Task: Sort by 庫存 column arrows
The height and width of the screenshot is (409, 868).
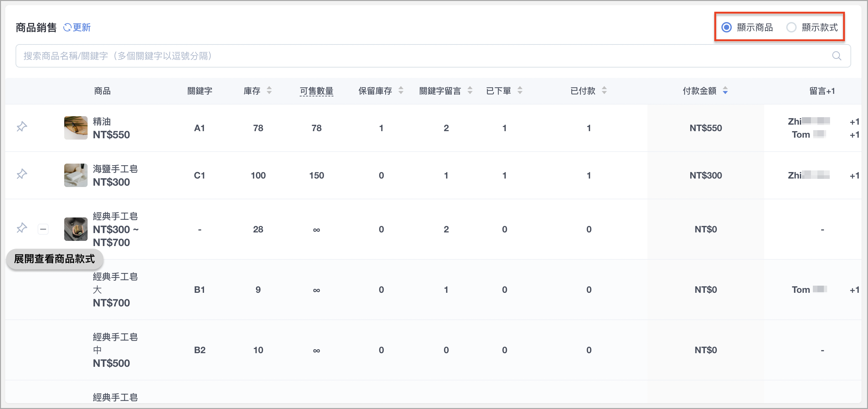Action: (269, 90)
